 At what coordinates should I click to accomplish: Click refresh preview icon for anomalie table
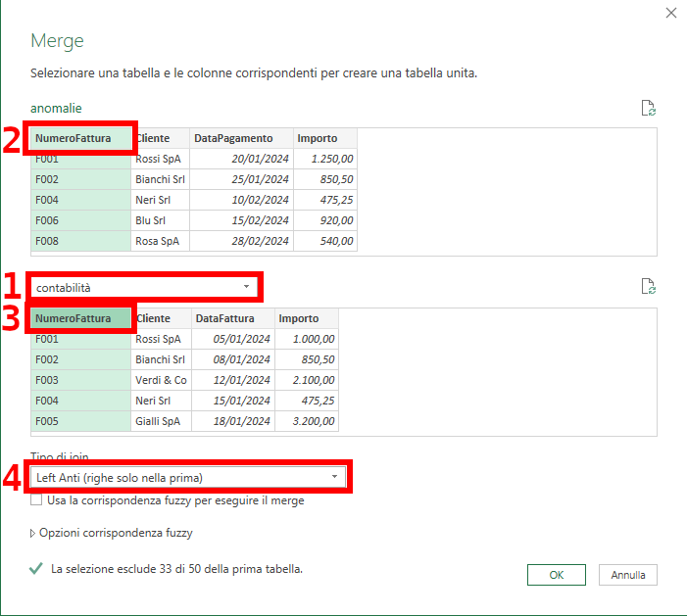[x=647, y=109]
